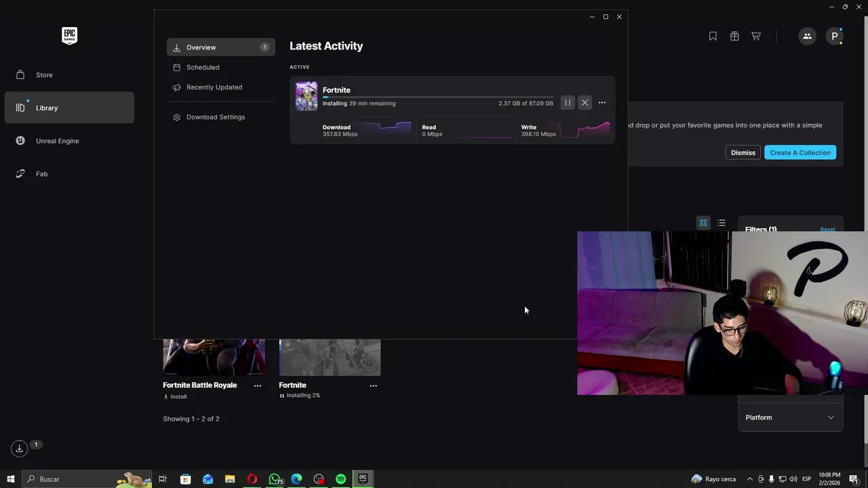Open Outlook from the taskbar
Screen dimensions: 868x488
click(x=208, y=479)
